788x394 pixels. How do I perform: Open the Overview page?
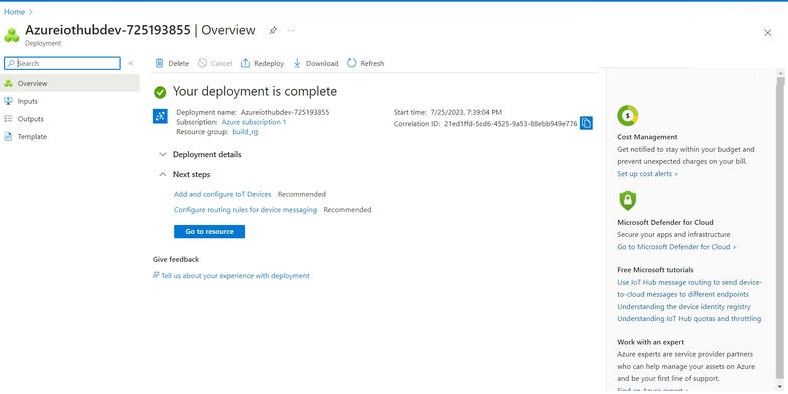click(x=70, y=83)
